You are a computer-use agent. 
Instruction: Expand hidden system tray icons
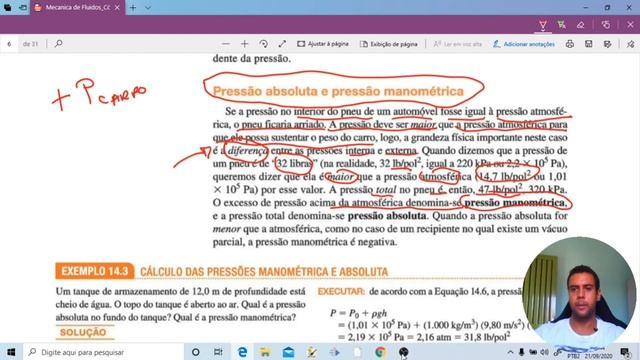click(510, 352)
